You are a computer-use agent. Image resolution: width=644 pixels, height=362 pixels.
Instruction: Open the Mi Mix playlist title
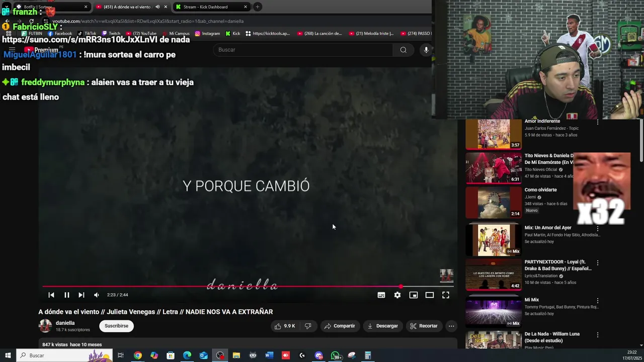tap(532, 300)
